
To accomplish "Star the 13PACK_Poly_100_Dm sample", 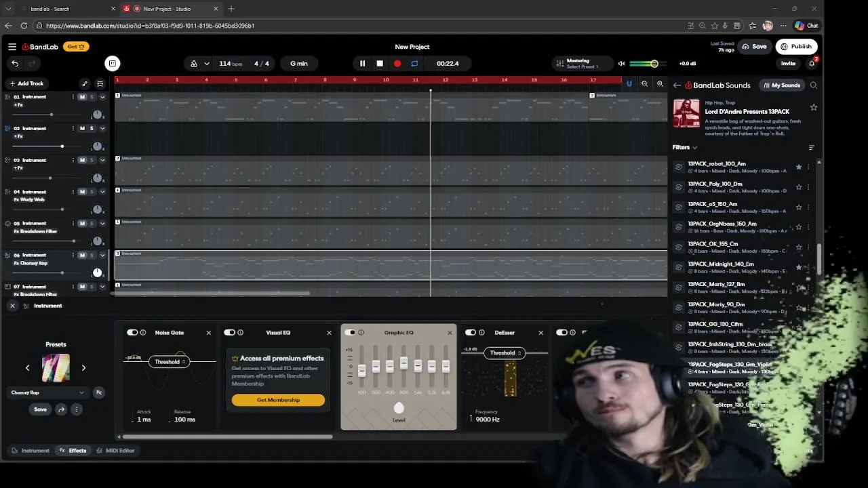I will [x=799, y=187].
